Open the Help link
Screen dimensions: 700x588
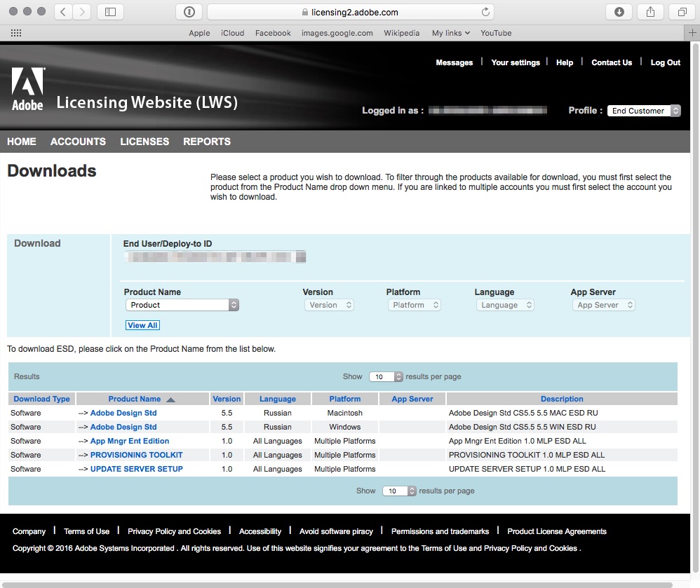565,62
